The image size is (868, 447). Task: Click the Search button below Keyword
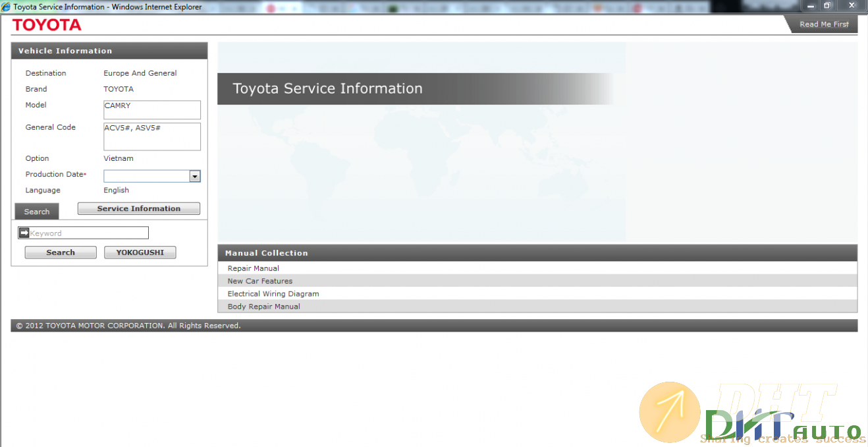pyautogui.click(x=61, y=253)
